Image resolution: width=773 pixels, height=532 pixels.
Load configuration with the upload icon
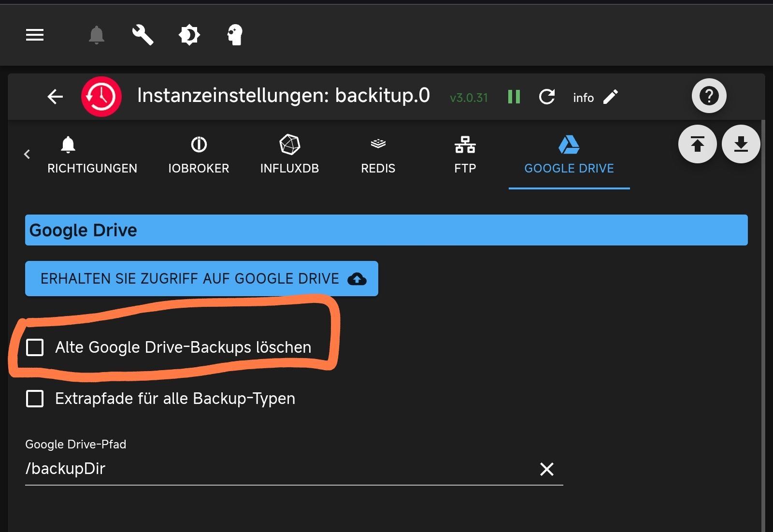tap(698, 144)
